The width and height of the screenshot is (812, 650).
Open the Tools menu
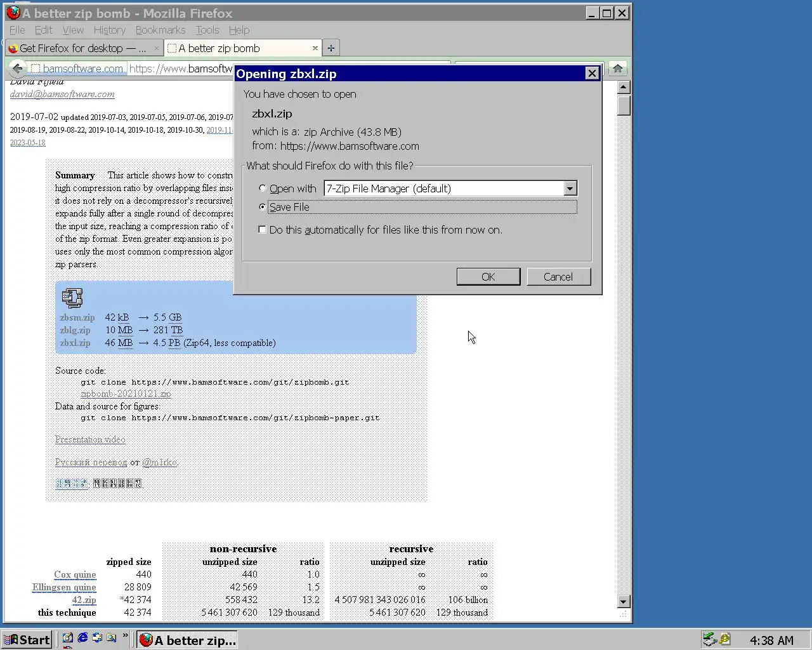pyautogui.click(x=207, y=30)
